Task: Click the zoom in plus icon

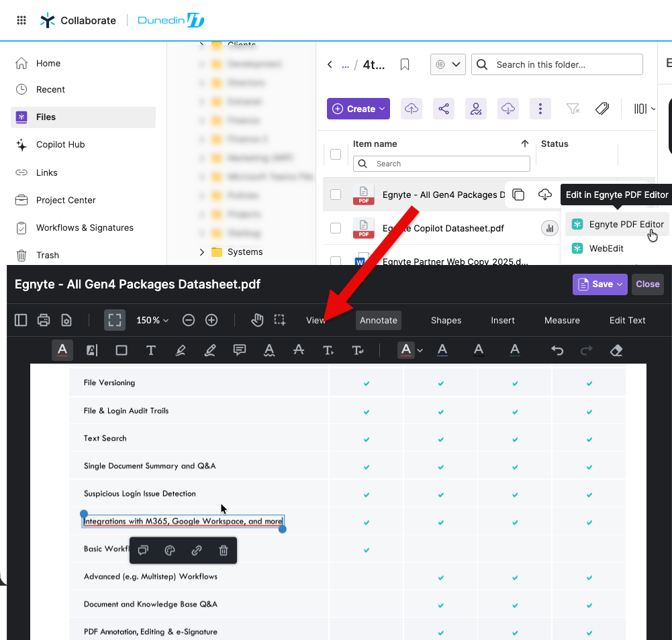Action: (x=211, y=320)
